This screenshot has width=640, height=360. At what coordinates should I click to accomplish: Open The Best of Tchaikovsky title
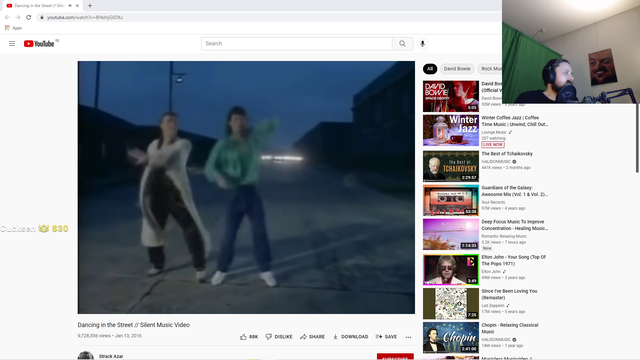click(507, 154)
